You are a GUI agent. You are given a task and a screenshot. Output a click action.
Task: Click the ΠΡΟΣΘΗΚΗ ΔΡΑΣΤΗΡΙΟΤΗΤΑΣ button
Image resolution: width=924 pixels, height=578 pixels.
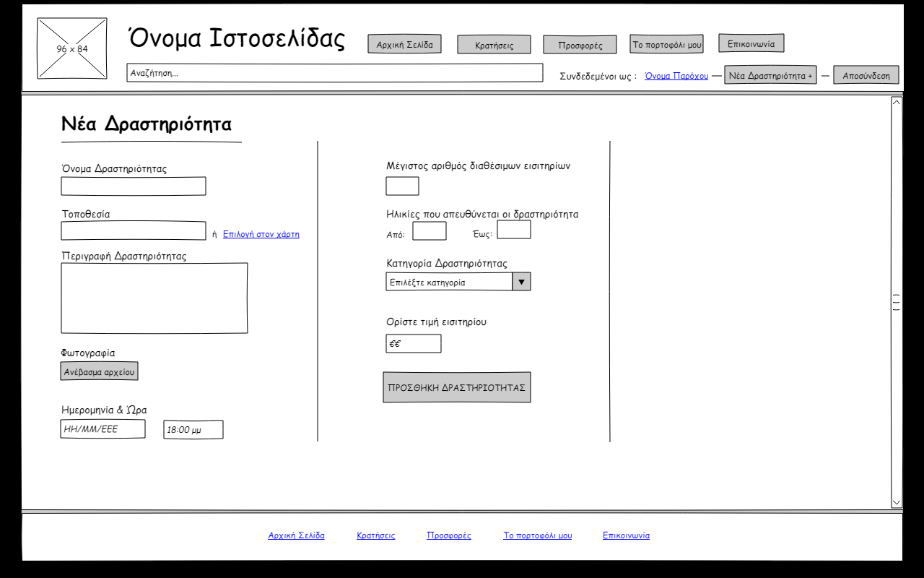pyautogui.click(x=457, y=387)
